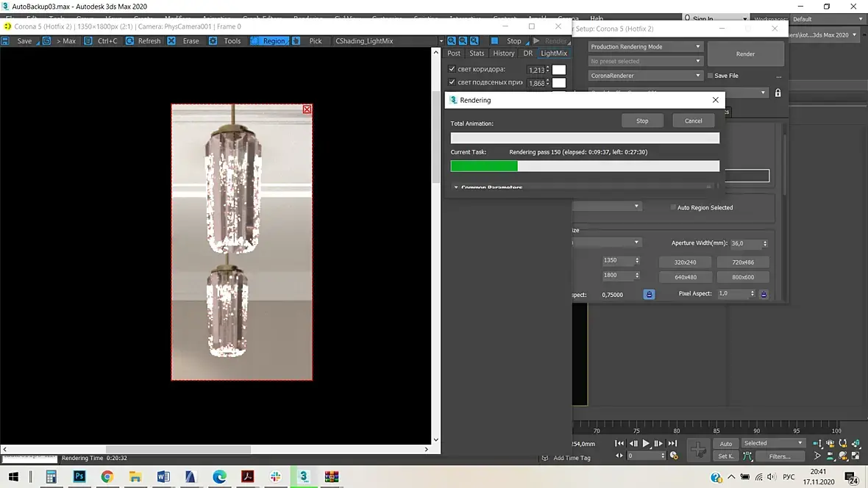868x488 pixels.
Task: Open Word from the taskbar
Action: 163,476
